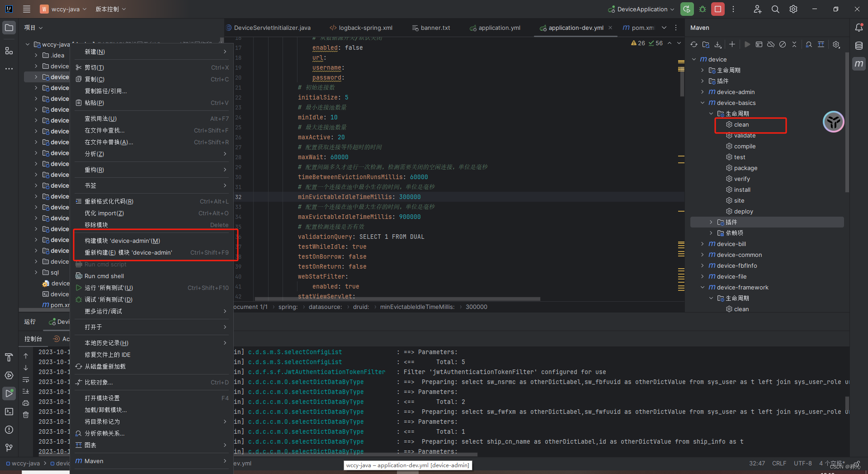The image size is (868, 474).
Task: Click Generate Sources and Update Folders icon
Action: 706,44
